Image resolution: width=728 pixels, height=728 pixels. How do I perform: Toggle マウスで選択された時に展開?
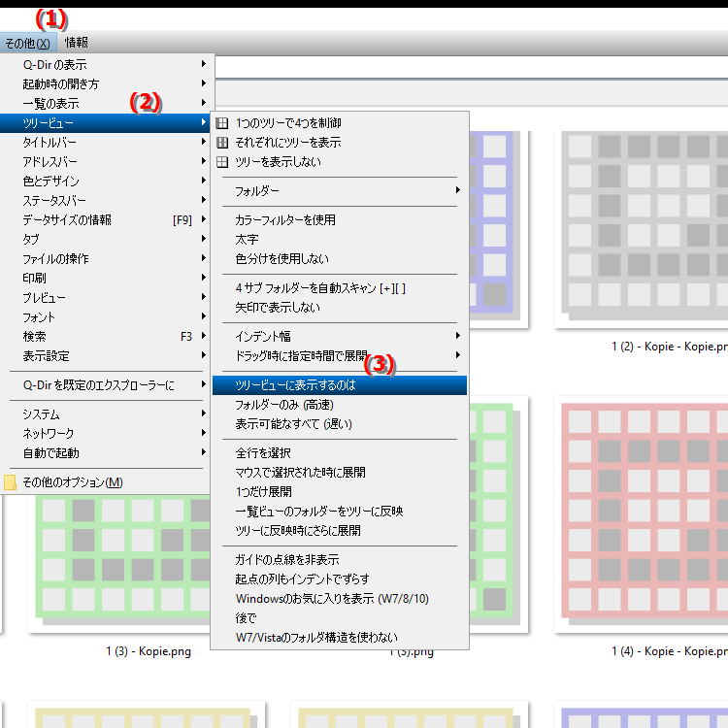click(x=340, y=473)
